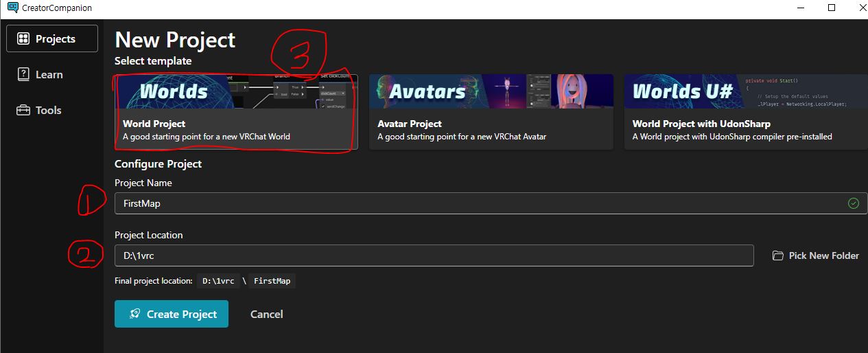This screenshot has width=868, height=353.
Task: Click the green valid-name checkmark icon
Action: coord(854,203)
